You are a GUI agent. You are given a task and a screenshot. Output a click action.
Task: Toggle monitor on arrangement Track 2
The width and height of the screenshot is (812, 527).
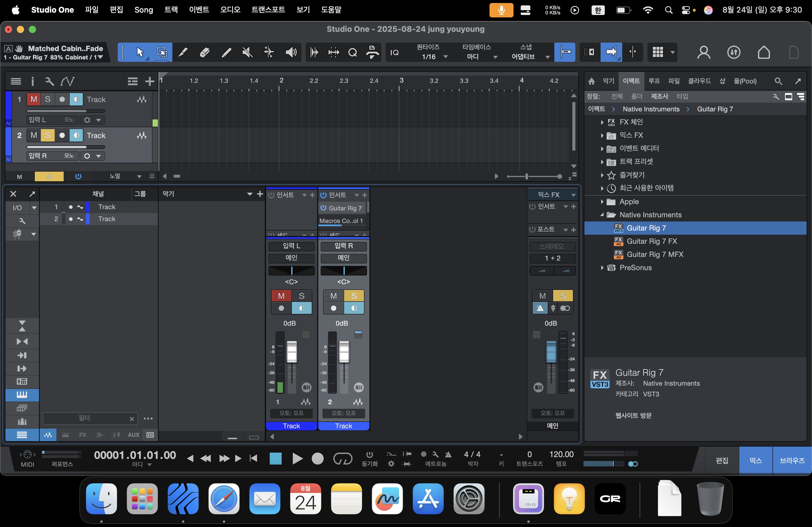pyautogui.click(x=76, y=135)
